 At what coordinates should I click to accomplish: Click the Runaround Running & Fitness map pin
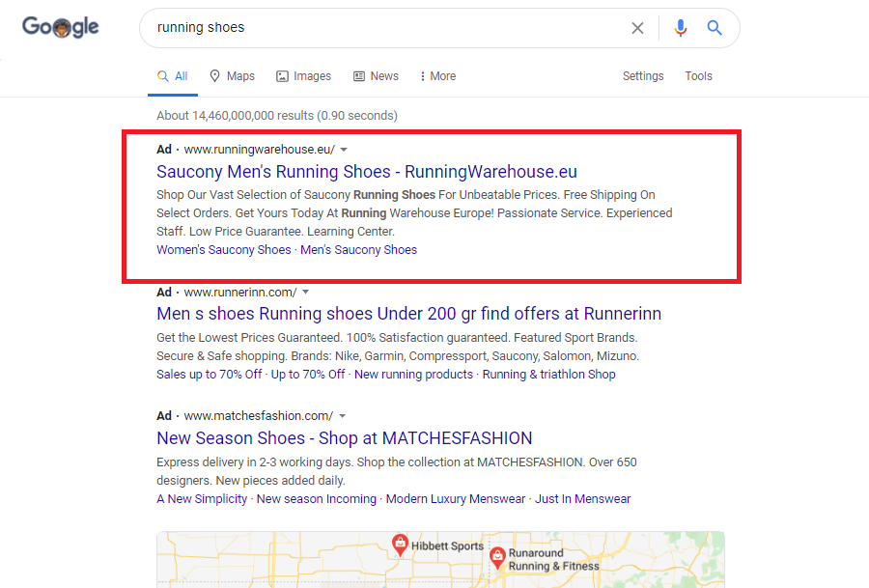tap(497, 557)
